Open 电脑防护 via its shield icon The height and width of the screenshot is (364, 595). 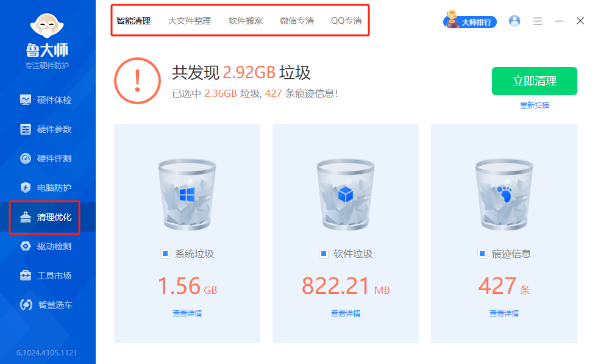(x=26, y=188)
